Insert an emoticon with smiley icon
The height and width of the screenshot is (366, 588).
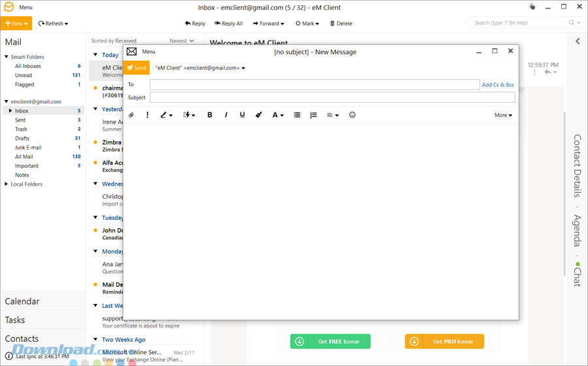pyautogui.click(x=352, y=115)
